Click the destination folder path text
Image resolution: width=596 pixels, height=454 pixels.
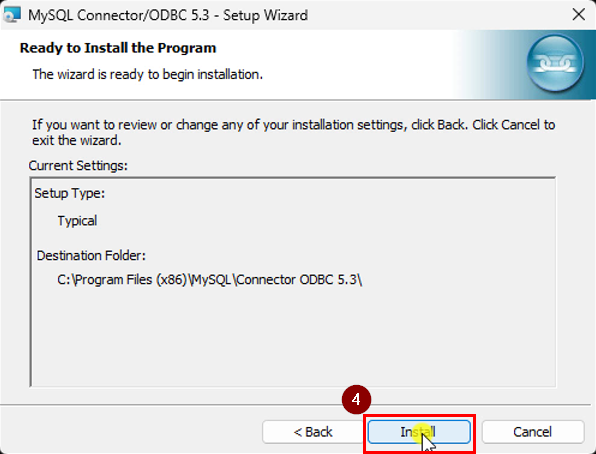[209, 280]
